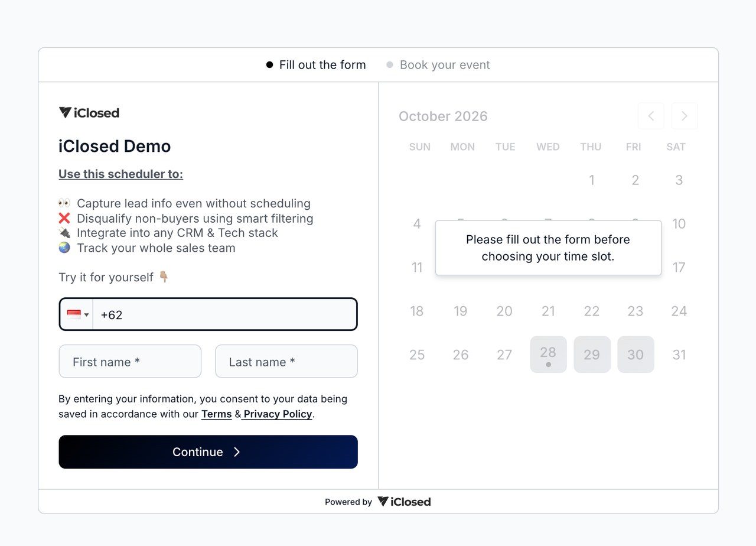Open the country flag selector in phone field
This screenshot has width=756, height=546.
click(x=77, y=314)
